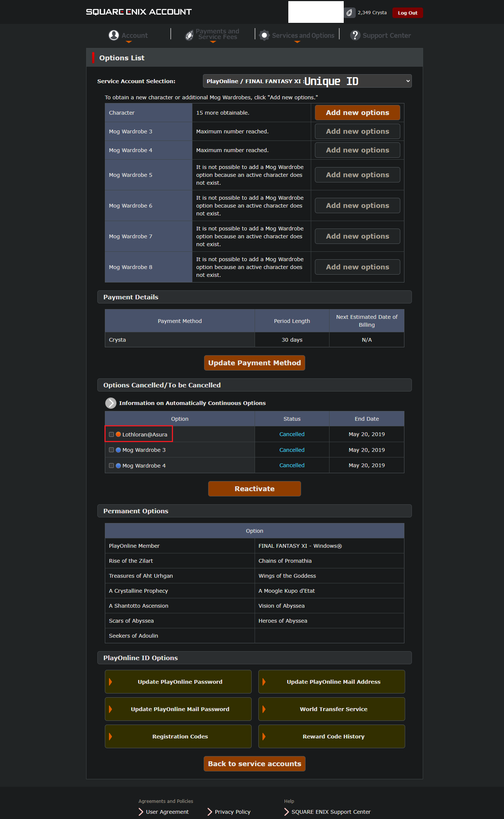
Task: Click the arrow on World Transfer Service
Action: click(264, 709)
